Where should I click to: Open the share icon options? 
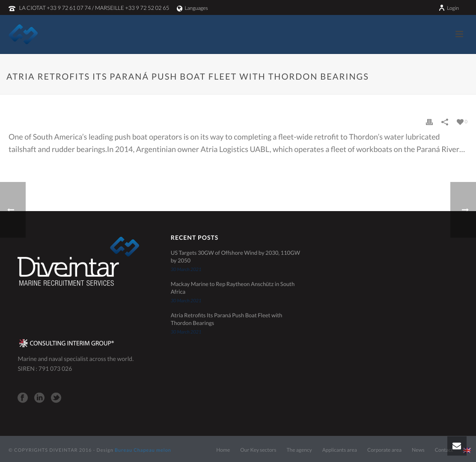click(x=445, y=122)
